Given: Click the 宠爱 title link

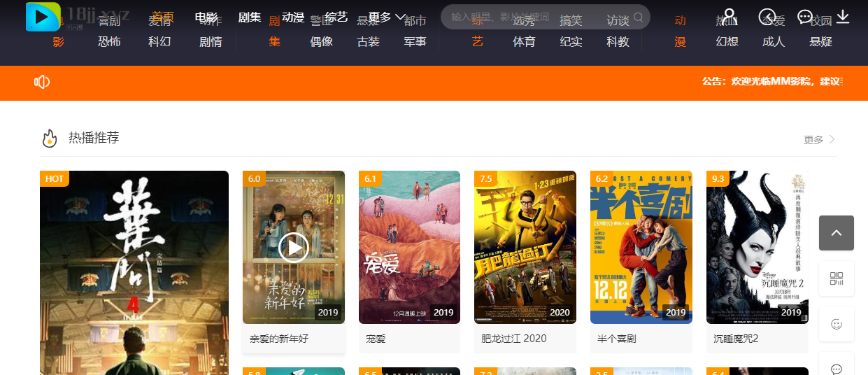Looking at the screenshot, I should click(x=376, y=339).
